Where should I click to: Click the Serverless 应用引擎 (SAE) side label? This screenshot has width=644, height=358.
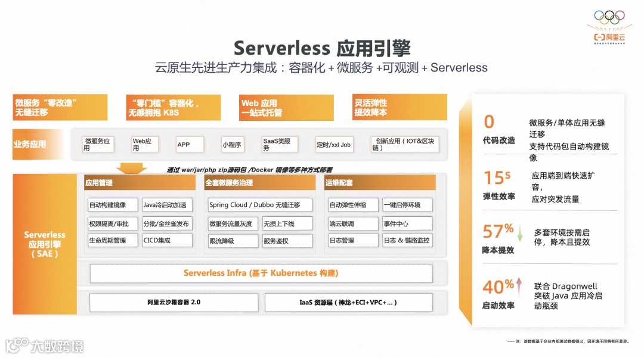pyautogui.click(x=45, y=244)
